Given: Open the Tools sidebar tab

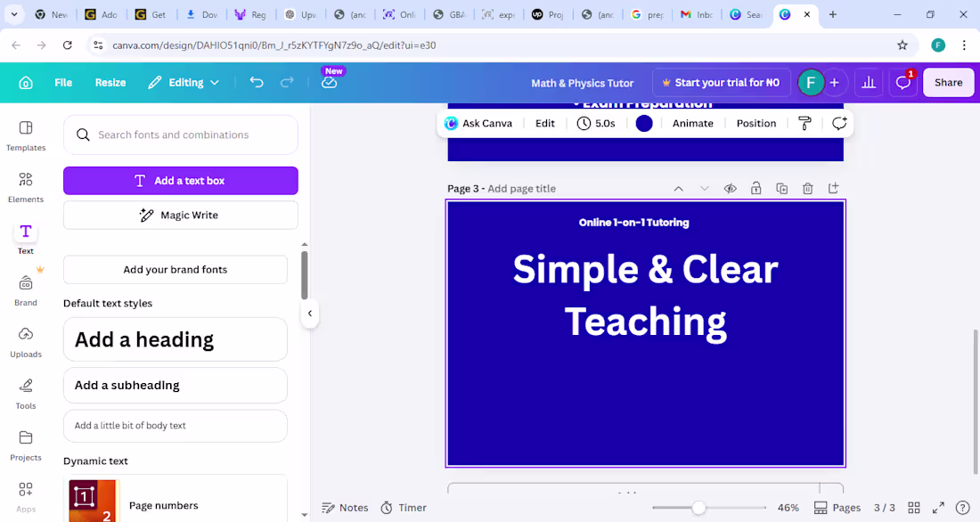Looking at the screenshot, I should [x=26, y=395].
